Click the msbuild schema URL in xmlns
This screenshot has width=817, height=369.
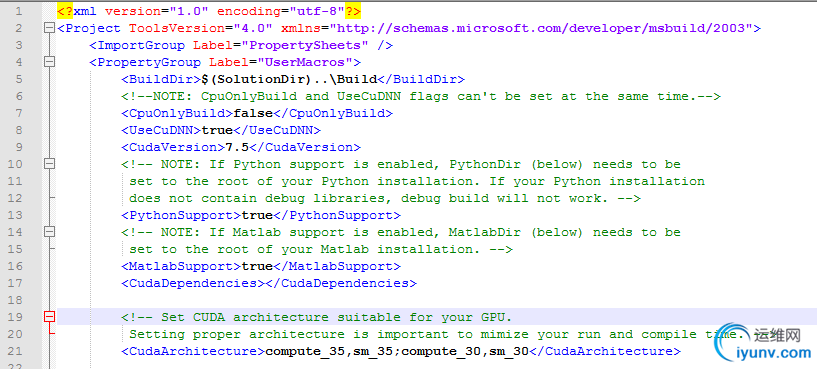542,28
